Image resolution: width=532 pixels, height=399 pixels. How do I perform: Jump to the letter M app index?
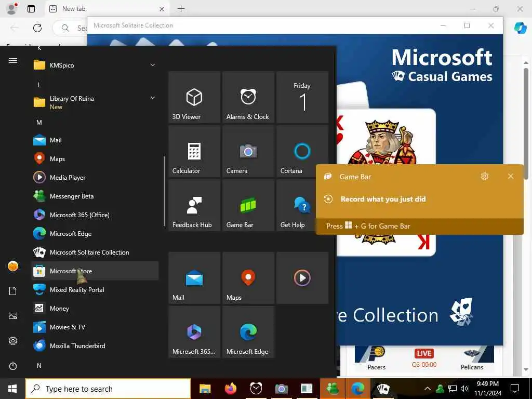(39, 122)
